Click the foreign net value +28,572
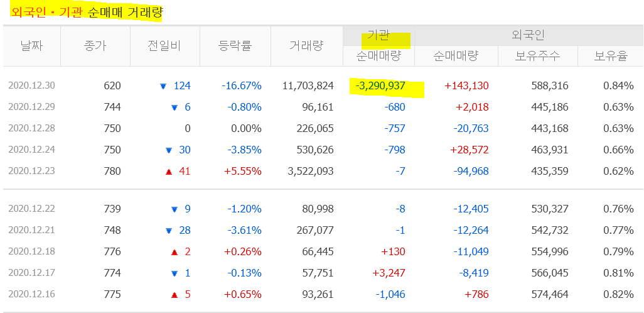The image size is (644, 313). coord(470,150)
